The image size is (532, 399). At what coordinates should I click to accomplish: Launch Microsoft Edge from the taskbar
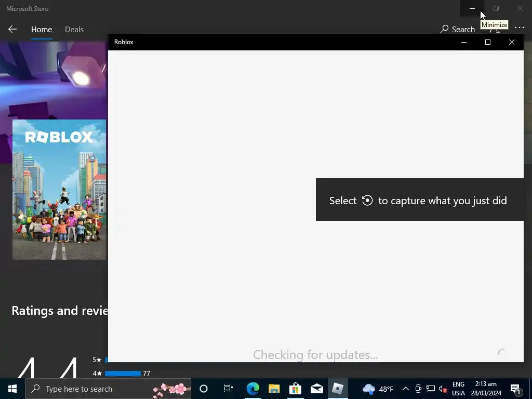coord(253,389)
